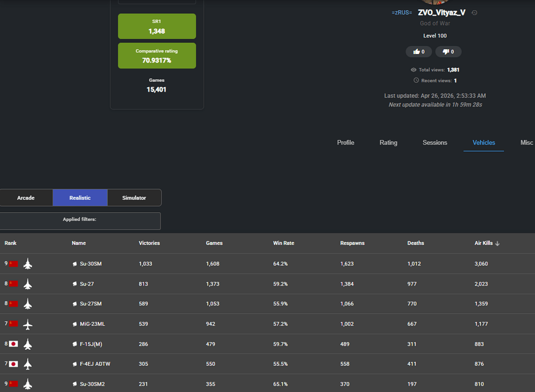Click the Japan flag on F-15J(M) row
The width and height of the screenshot is (535, 392).
(13, 344)
